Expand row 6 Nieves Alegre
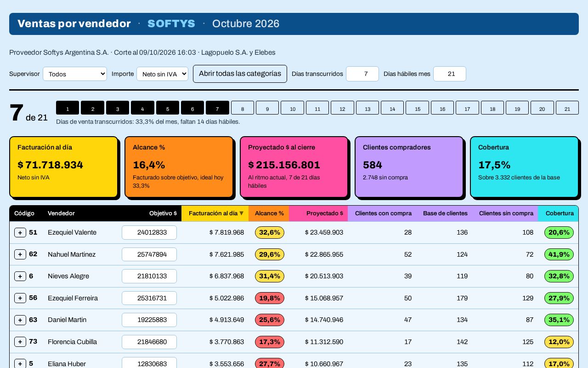The height and width of the screenshot is (368, 588). (20, 276)
